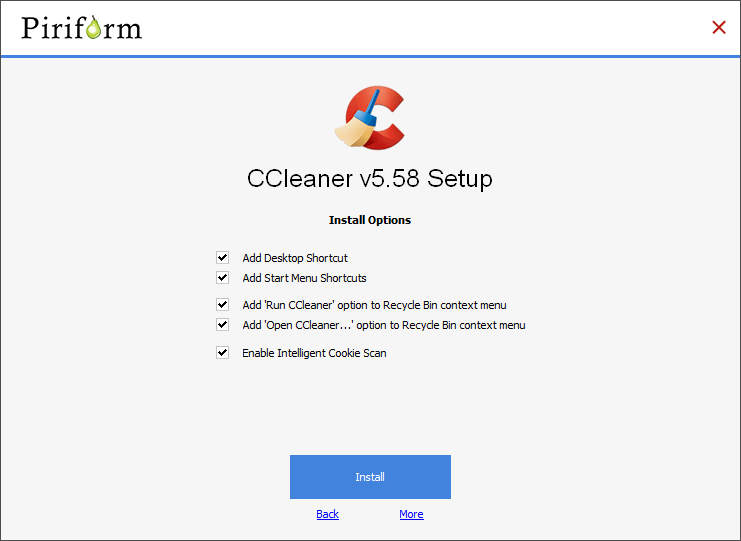Image resolution: width=741 pixels, height=541 pixels.
Task: Click the "Add 'Open CCleaner...' option" label text
Action: point(383,325)
